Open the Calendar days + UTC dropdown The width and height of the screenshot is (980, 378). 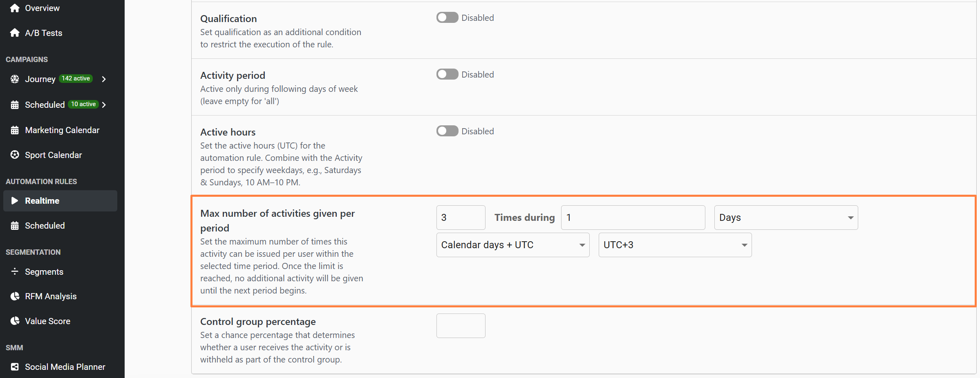[512, 245]
